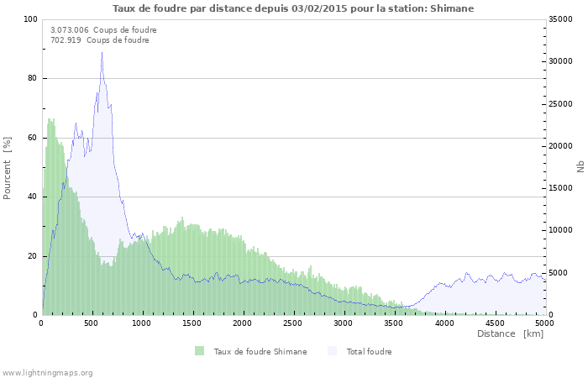
Task: Select the 'Total foudre' legend label
Action: (x=369, y=352)
